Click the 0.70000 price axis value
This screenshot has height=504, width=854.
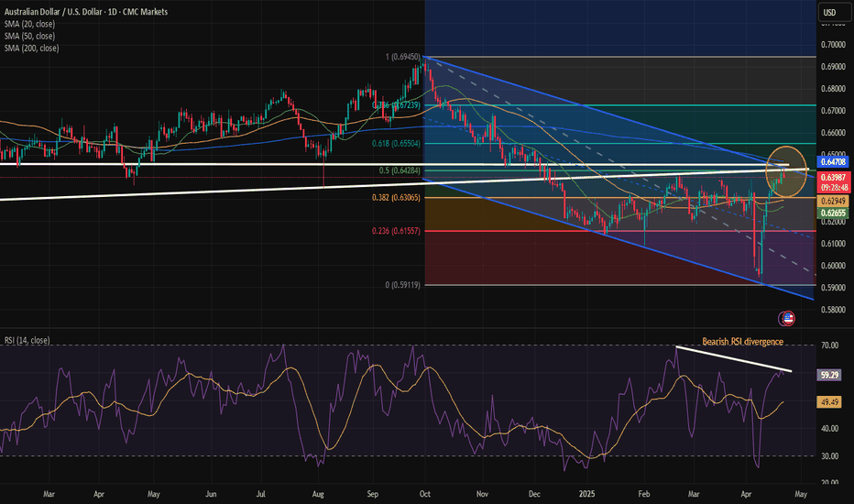pos(833,44)
